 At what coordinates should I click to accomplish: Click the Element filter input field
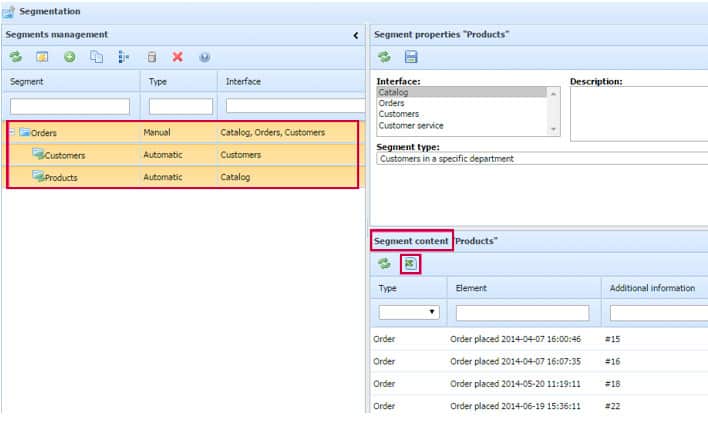click(x=522, y=313)
